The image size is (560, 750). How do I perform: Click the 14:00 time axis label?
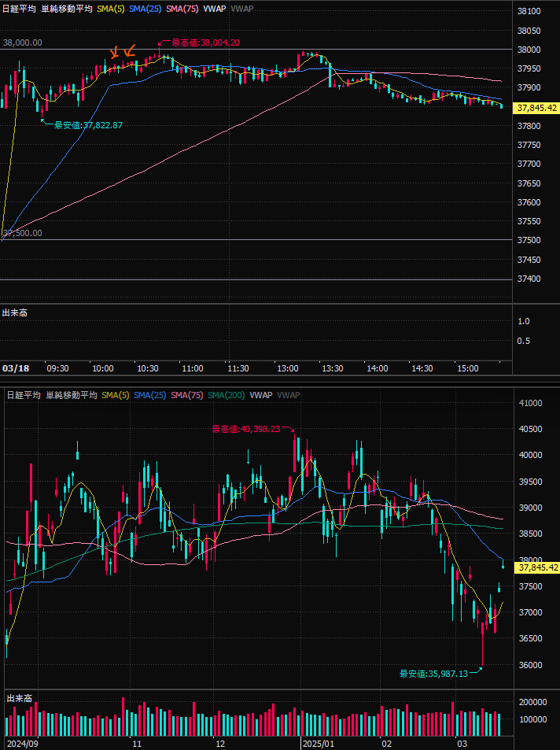[378, 368]
